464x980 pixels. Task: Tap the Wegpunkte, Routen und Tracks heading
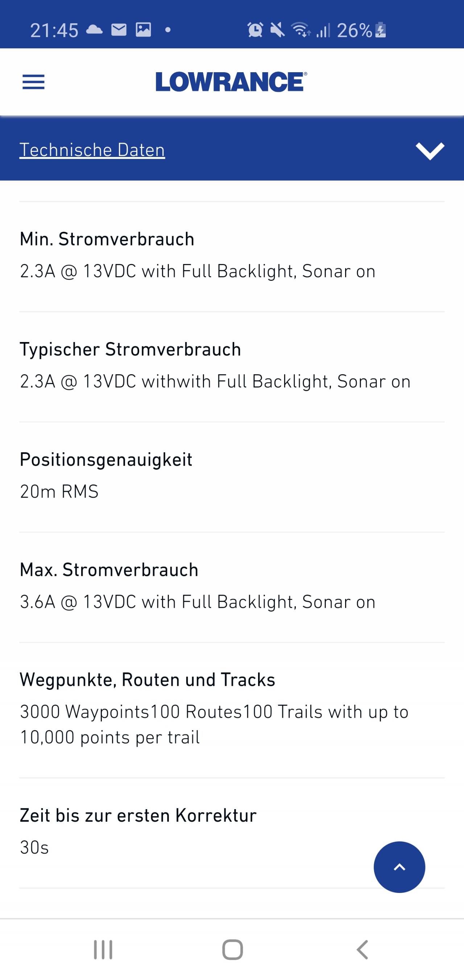point(147,679)
